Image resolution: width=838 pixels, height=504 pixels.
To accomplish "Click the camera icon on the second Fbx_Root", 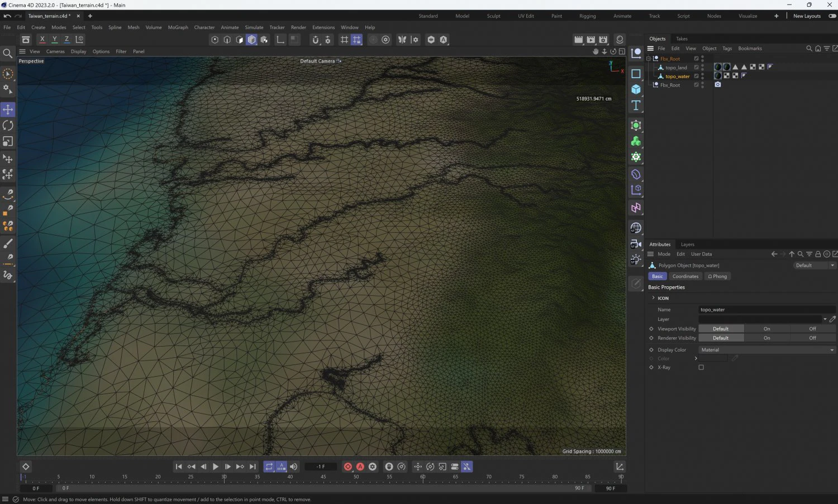I will [x=718, y=84].
